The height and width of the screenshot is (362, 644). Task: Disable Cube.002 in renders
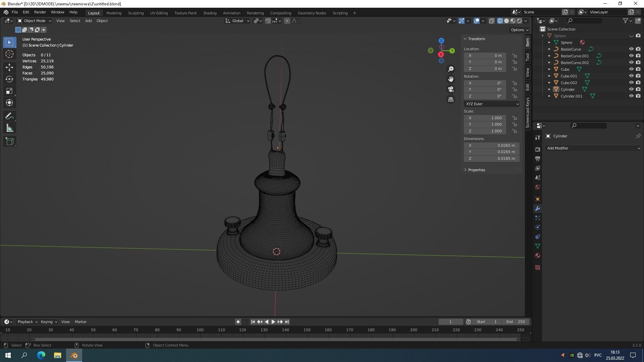click(638, 83)
